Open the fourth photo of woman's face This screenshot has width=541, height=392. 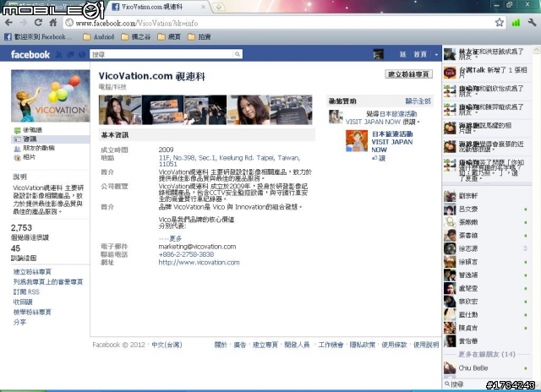click(x=248, y=110)
